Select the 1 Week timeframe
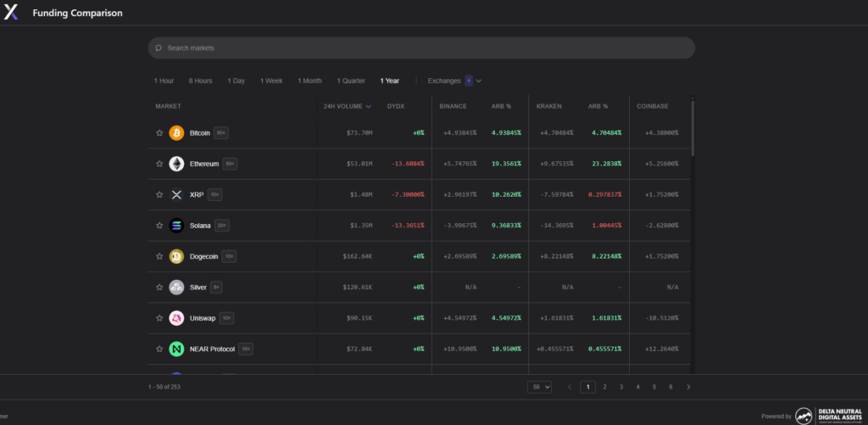The image size is (868, 425). pyautogui.click(x=271, y=81)
